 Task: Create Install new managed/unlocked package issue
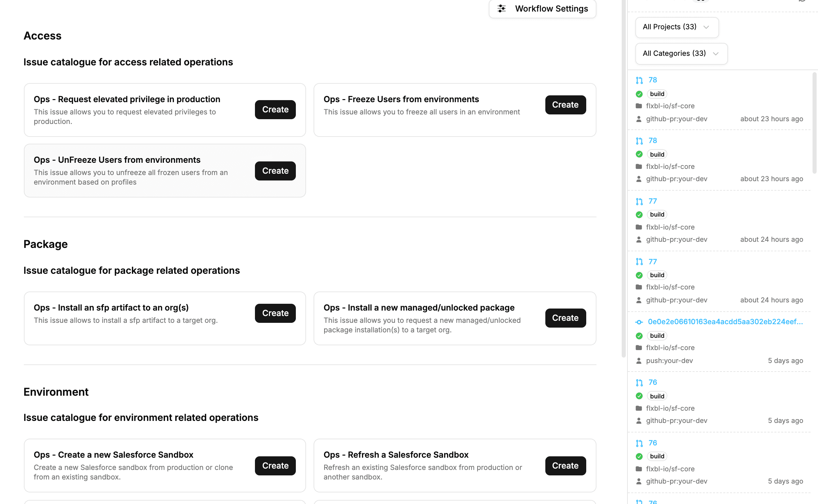(x=565, y=318)
